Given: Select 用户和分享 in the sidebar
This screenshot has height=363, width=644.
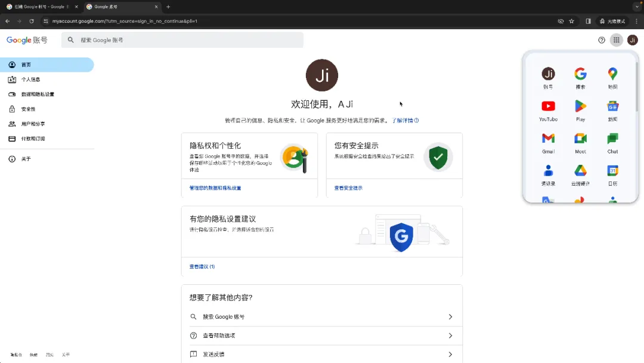Looking at the screenshot, I should (x=47, y=124).
